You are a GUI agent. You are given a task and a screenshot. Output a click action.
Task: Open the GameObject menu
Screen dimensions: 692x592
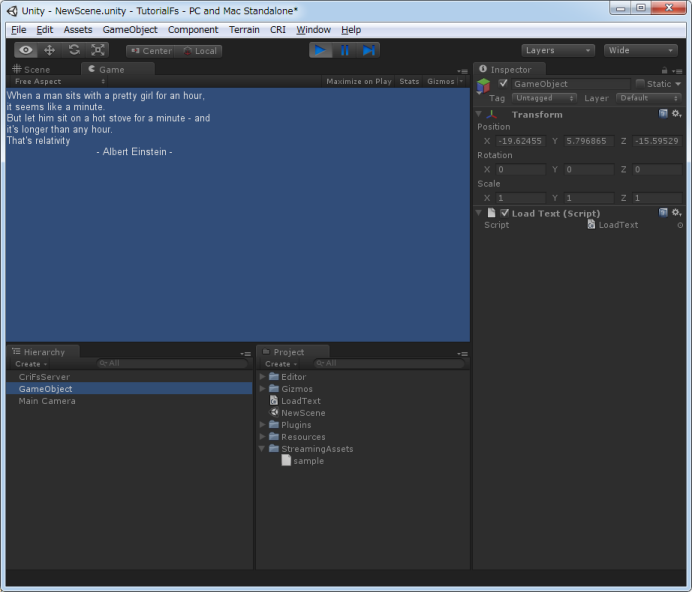[130, 30]
